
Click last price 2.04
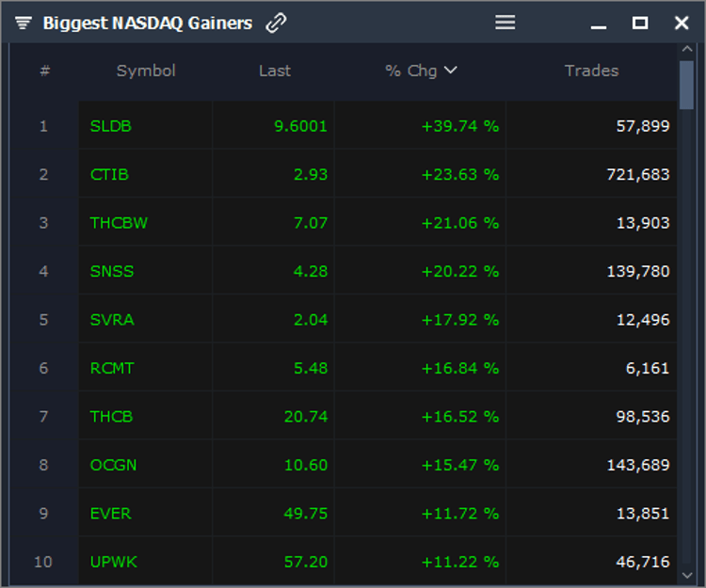point(311,320)
